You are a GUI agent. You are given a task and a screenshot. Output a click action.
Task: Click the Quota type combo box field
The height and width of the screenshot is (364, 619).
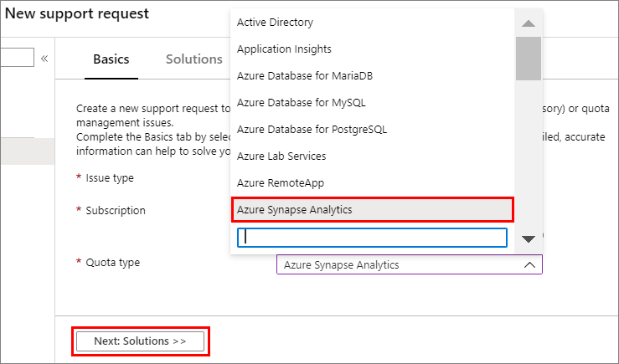400,264
